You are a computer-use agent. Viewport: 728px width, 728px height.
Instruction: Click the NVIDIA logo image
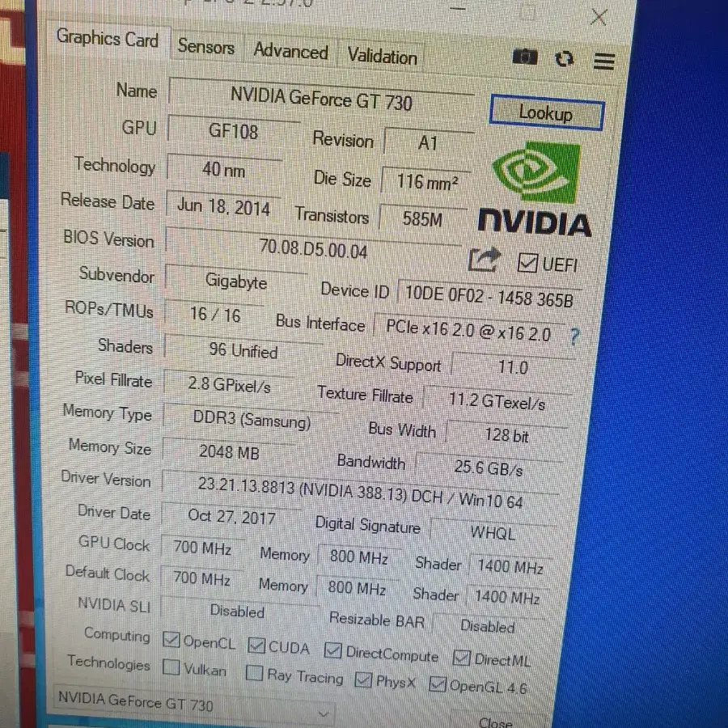pyautogui.click(x=536, y=190)
